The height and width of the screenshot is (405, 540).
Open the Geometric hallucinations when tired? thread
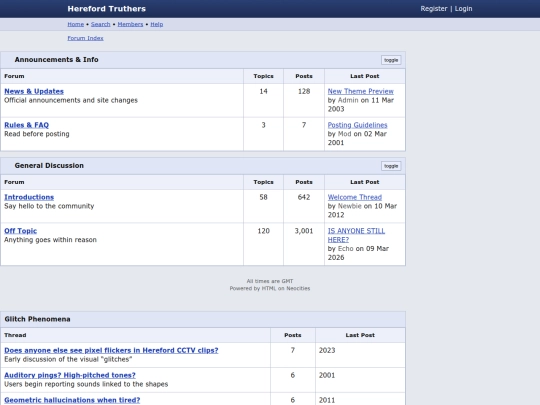pyautogui.click(x=72, y=400)
